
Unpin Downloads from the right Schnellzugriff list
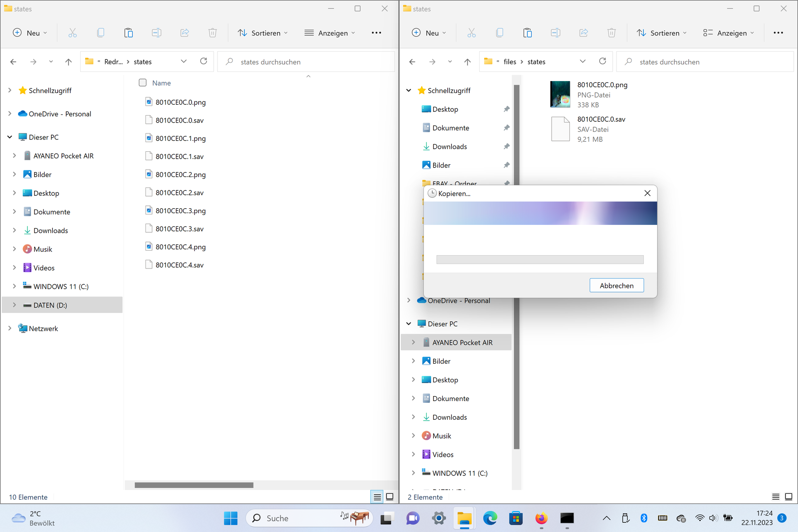(506, 146)
